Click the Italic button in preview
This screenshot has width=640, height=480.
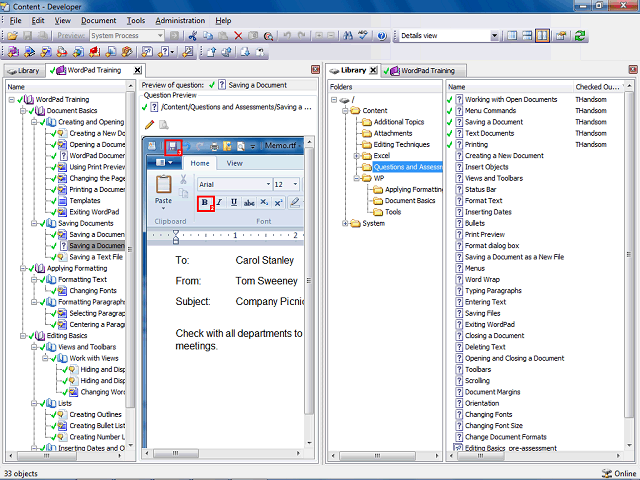(219, 202)
